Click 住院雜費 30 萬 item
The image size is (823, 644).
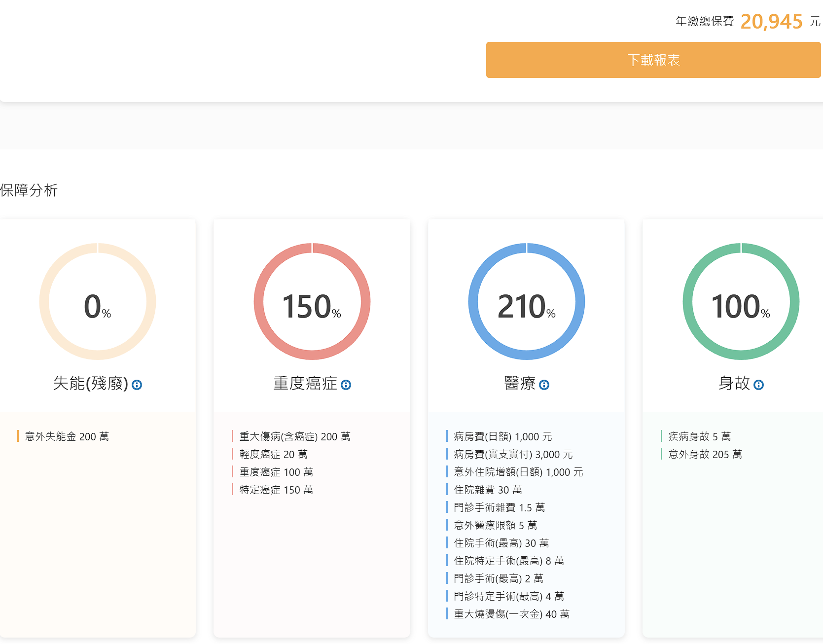coord(488,490)
